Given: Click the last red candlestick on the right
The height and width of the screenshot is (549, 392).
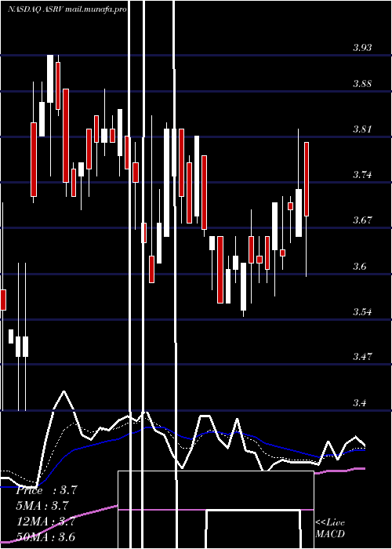Looking at the screenshot, I should point(307,179).
